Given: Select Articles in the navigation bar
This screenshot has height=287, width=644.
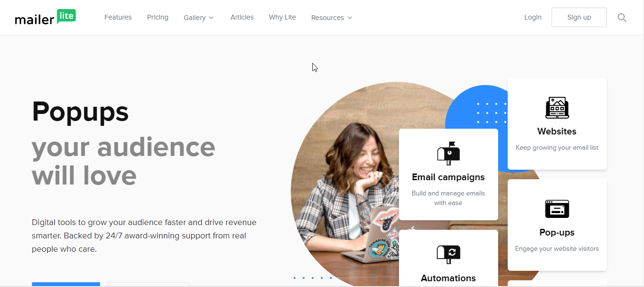Looking at the screenshot, I should (x=242, y=17).
